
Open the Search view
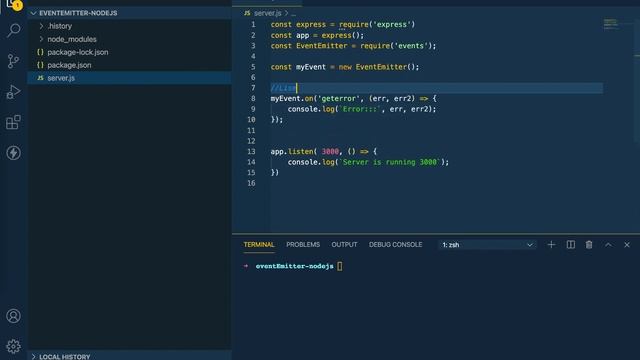13,30
